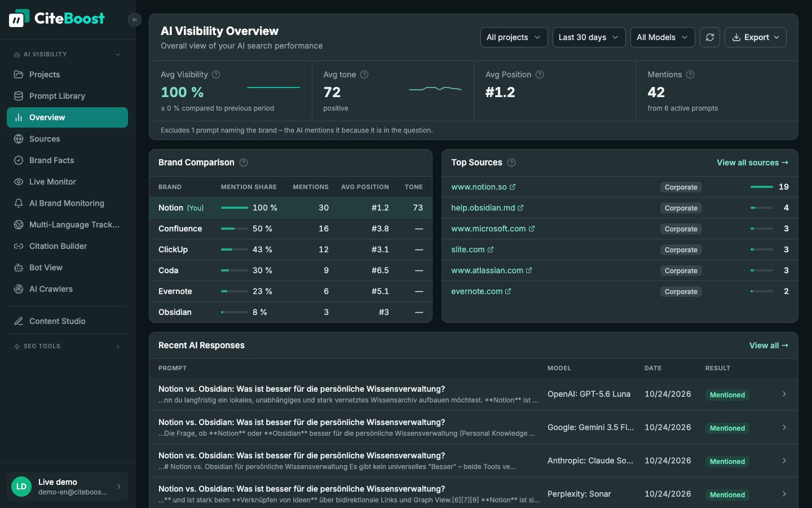Click View all in Recent AI Responses
812x508 pixels.
click(x=769, y=345)
